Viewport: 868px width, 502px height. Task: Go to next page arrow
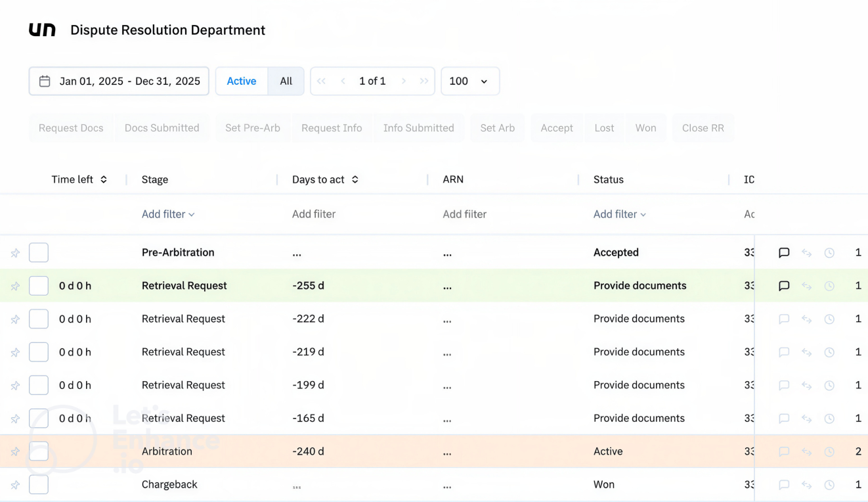(x=404, y=81)
